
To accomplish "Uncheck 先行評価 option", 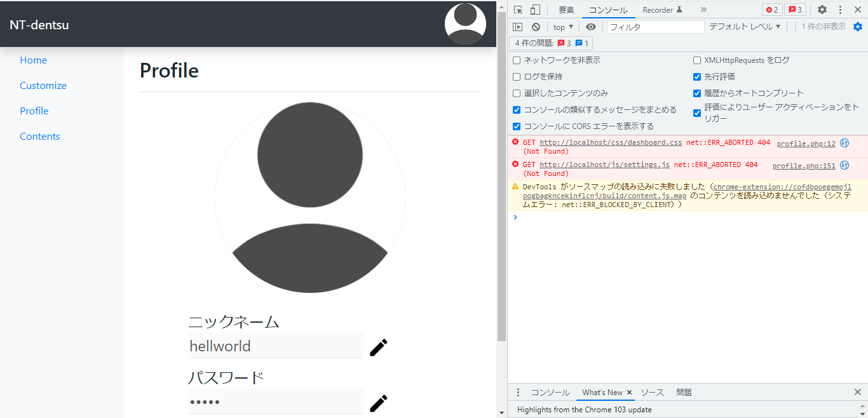I will pyautogui.click(x=697, y=76).
